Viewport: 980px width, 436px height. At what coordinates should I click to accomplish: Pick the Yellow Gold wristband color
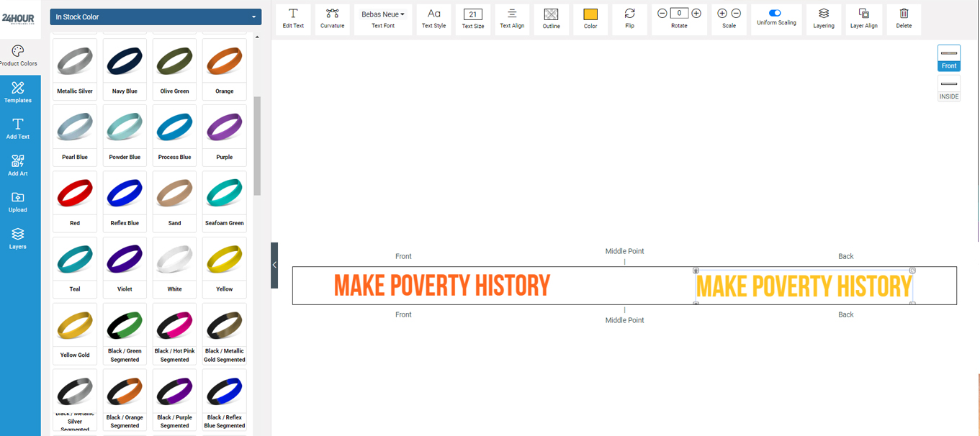click(x=75, y=334)
